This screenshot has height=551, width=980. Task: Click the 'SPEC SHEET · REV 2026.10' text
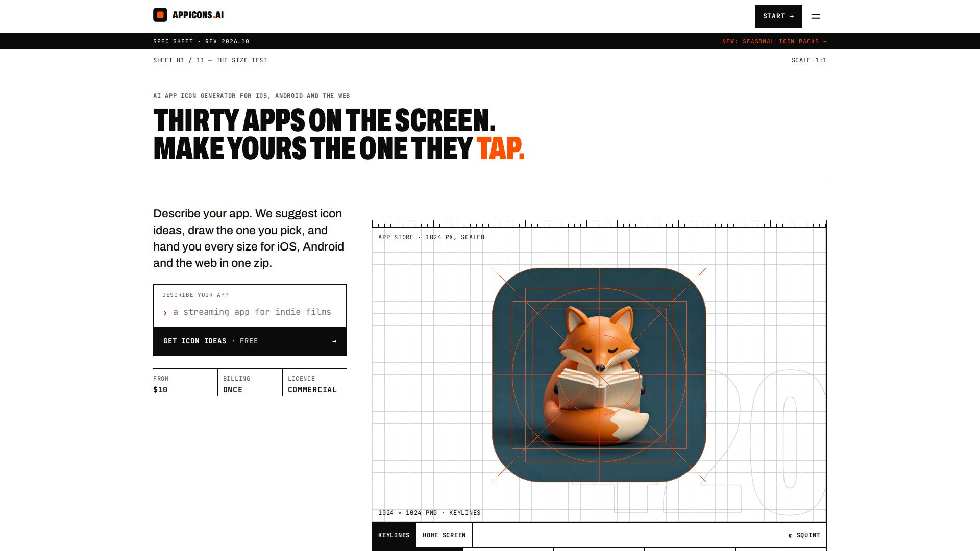201,41
